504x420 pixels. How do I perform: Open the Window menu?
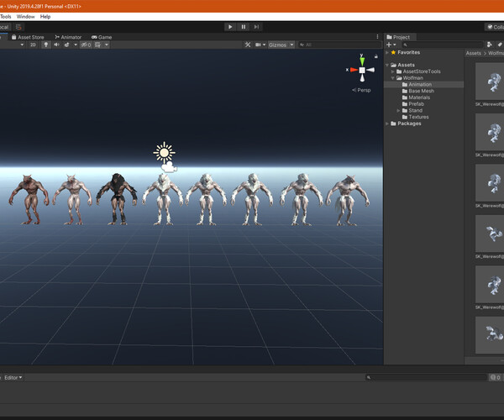(25, 17)
